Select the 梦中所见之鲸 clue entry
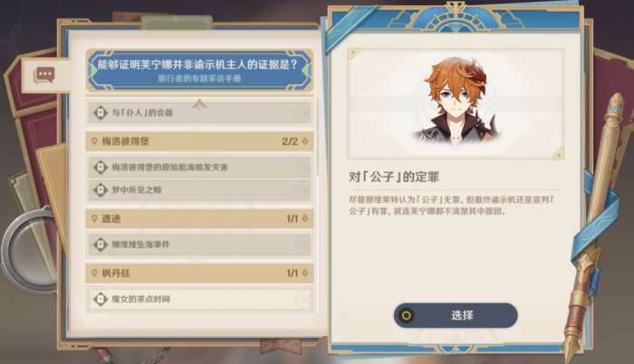 pyautogui.click(x=200, y=189)
